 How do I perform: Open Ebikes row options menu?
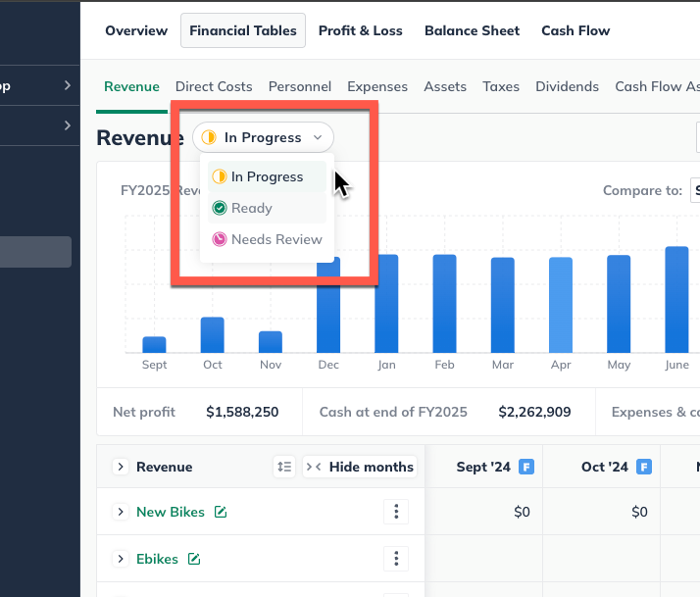pyautogui.click(x=396, y=559)
